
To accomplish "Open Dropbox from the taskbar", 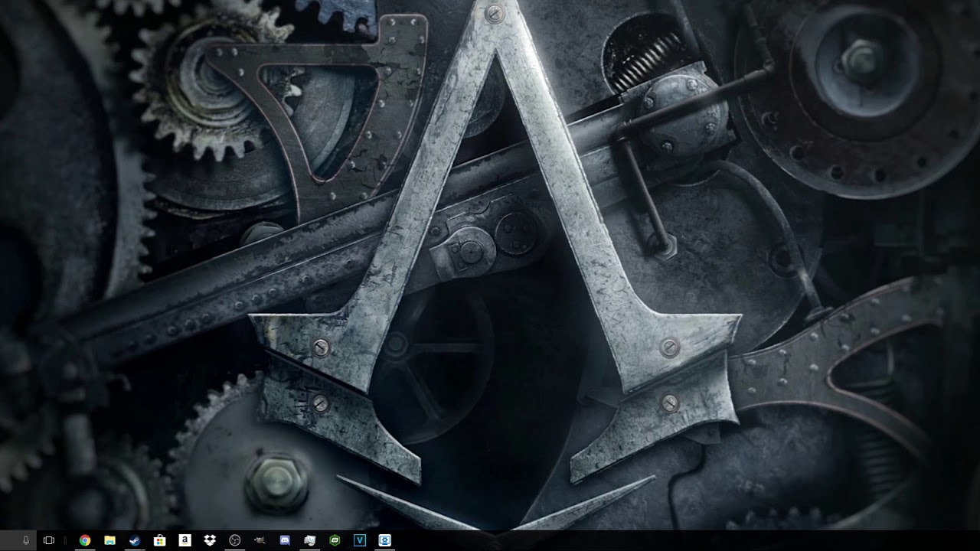I will pos(210,540).
